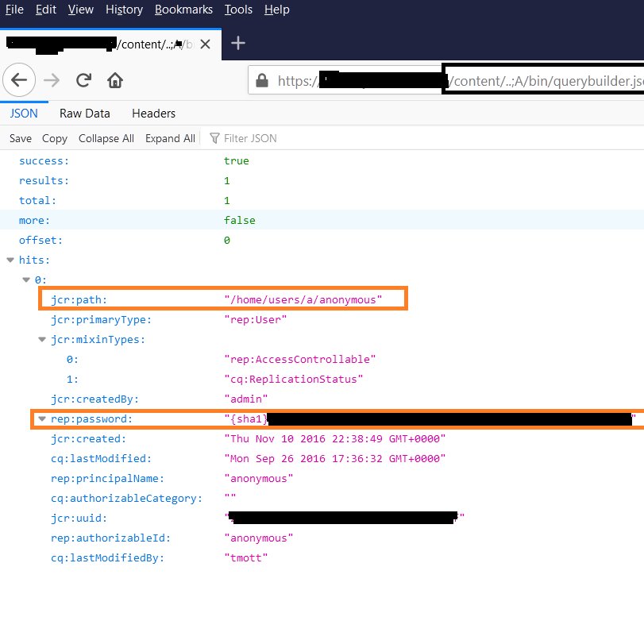
Task: Click the forward arrow navigation button
Action: (x=52, y=80)
